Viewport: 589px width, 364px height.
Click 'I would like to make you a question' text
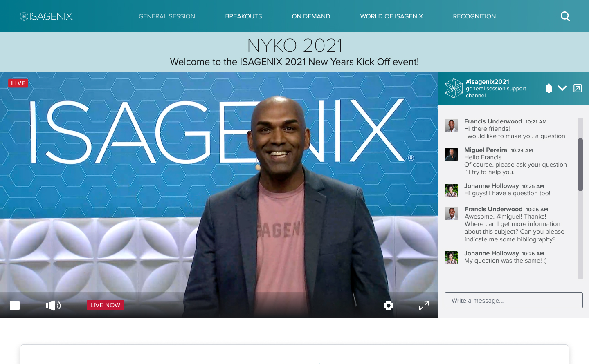click(515, 136)
